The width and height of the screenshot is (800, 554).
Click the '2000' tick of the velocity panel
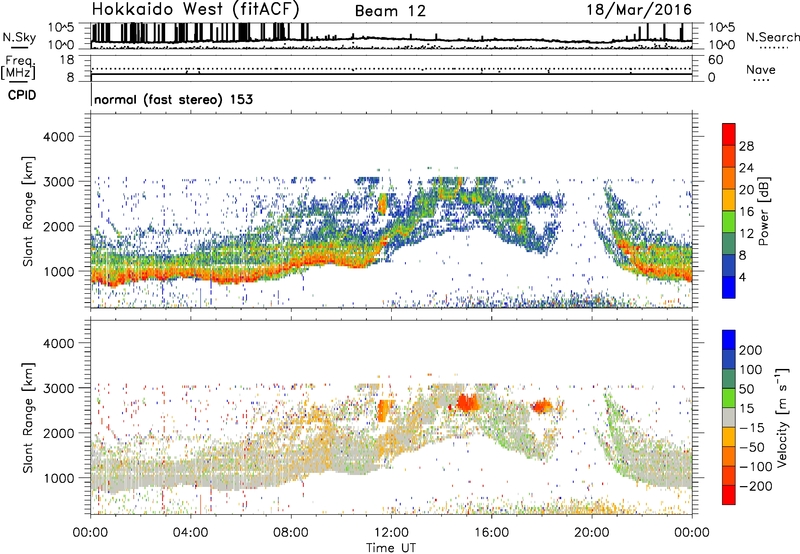tap(58, 433)
